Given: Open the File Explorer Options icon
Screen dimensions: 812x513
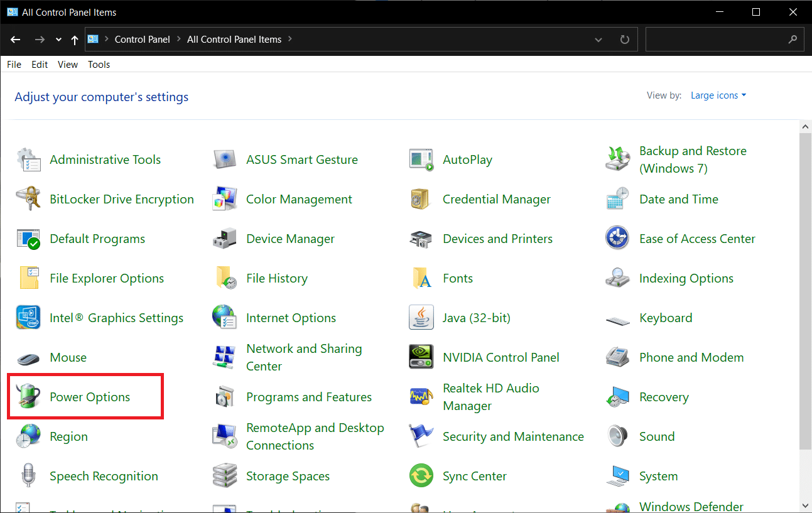Looking at the screenshot, I should click(x=28, y=278).
